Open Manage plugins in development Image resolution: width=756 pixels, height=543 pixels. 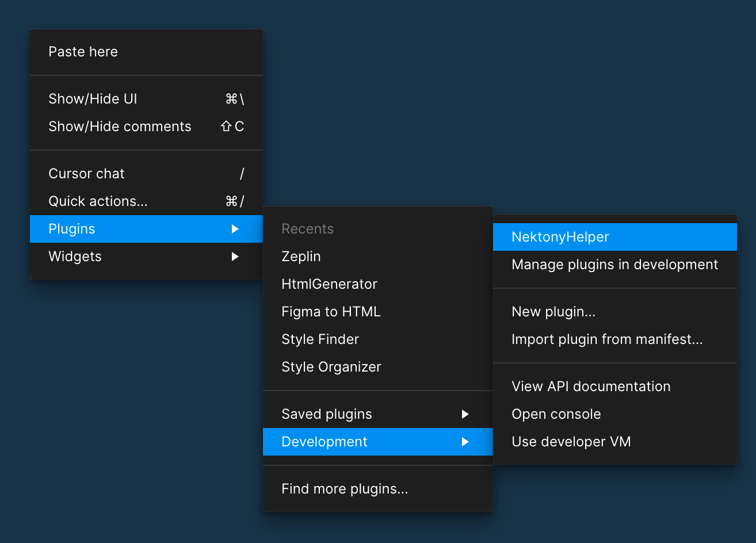point(614,265)
